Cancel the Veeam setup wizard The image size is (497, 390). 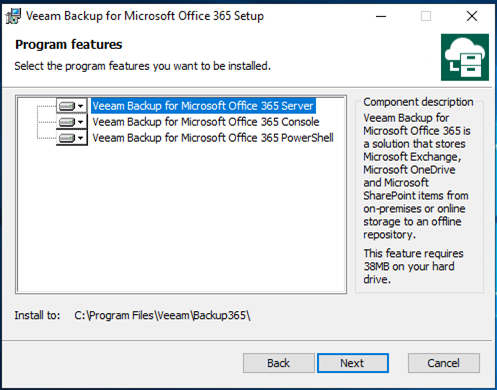(444, 363)
